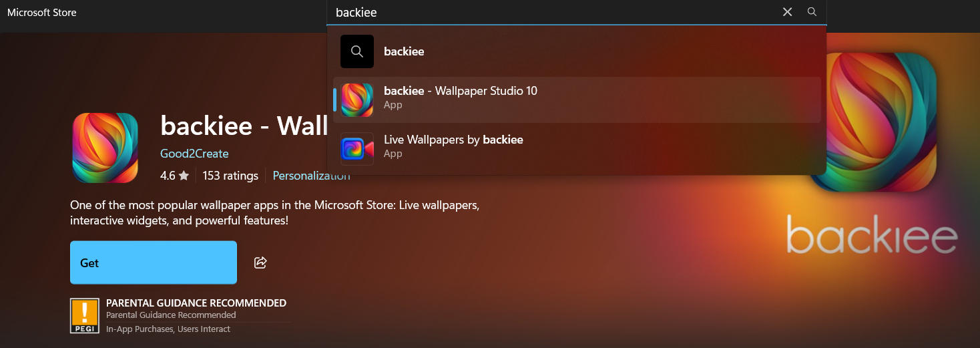
Task: View the 153 ratings
Action: coord(230,176)
